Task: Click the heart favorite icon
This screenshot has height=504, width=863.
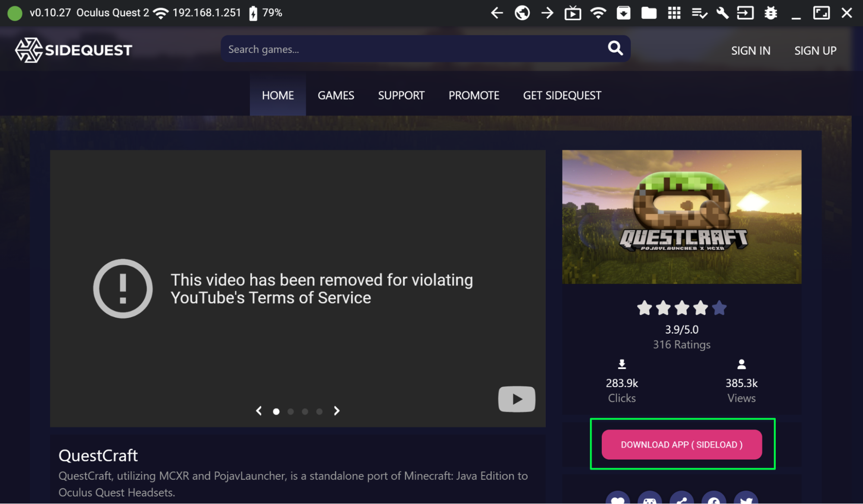Action: [618, 499]
